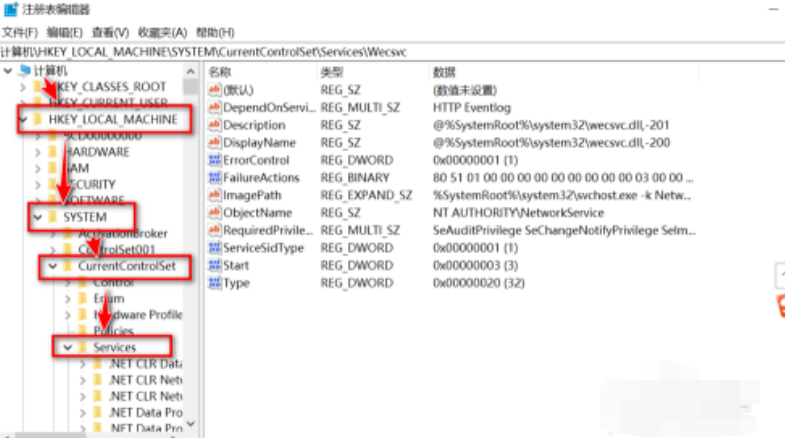Click the registry path address bar
The height and width of the screenshot is (438, 785).
[x=300, y=50]
